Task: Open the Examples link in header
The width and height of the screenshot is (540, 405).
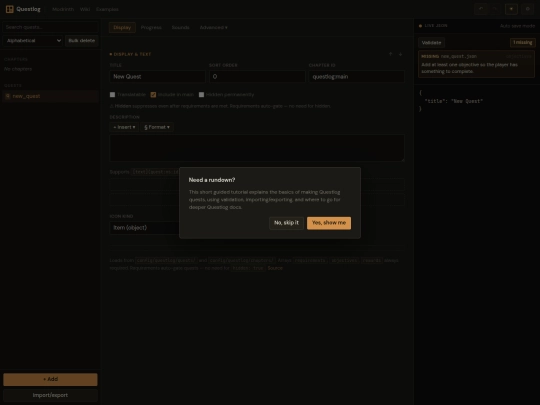Action: (x=107, y=9)
